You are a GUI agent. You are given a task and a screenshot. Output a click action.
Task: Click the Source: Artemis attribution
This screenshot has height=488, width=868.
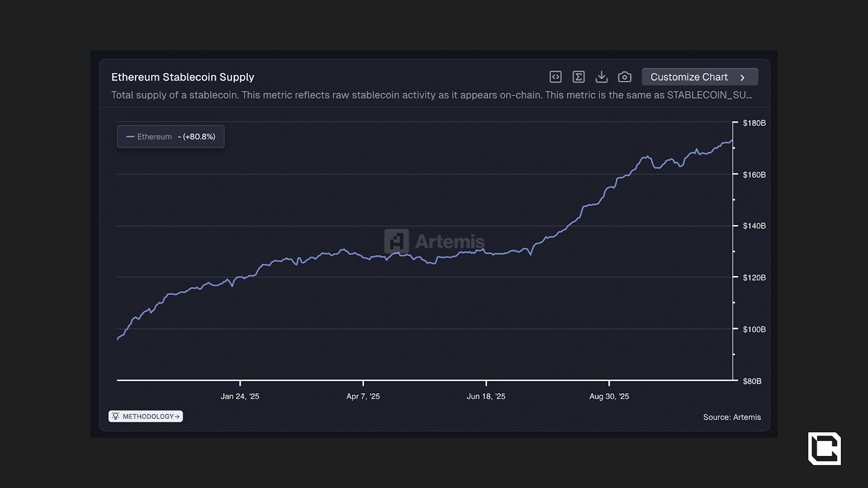coord(732,417)
